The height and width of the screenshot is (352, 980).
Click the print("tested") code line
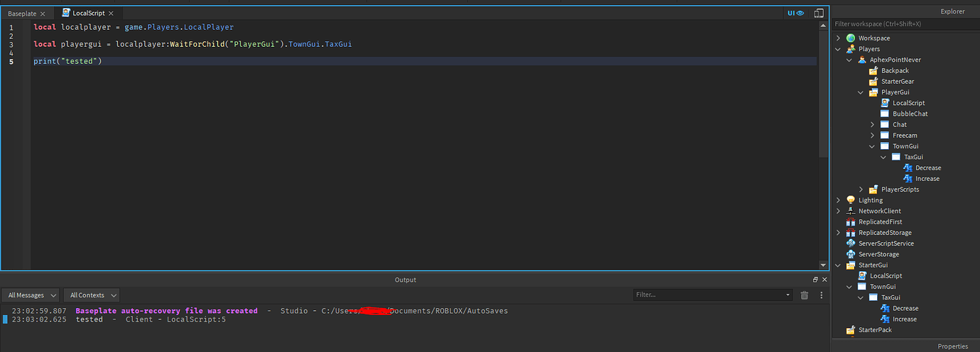coord(67,62)
